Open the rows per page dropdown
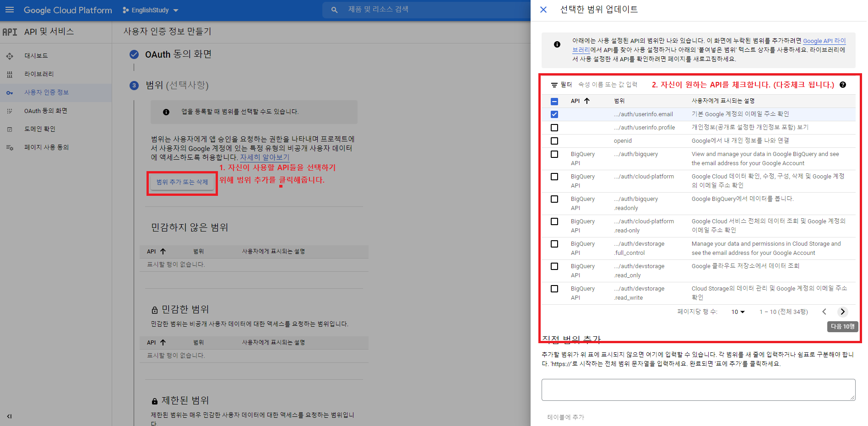This screenshot has width=868, height=426. (738, 312)
